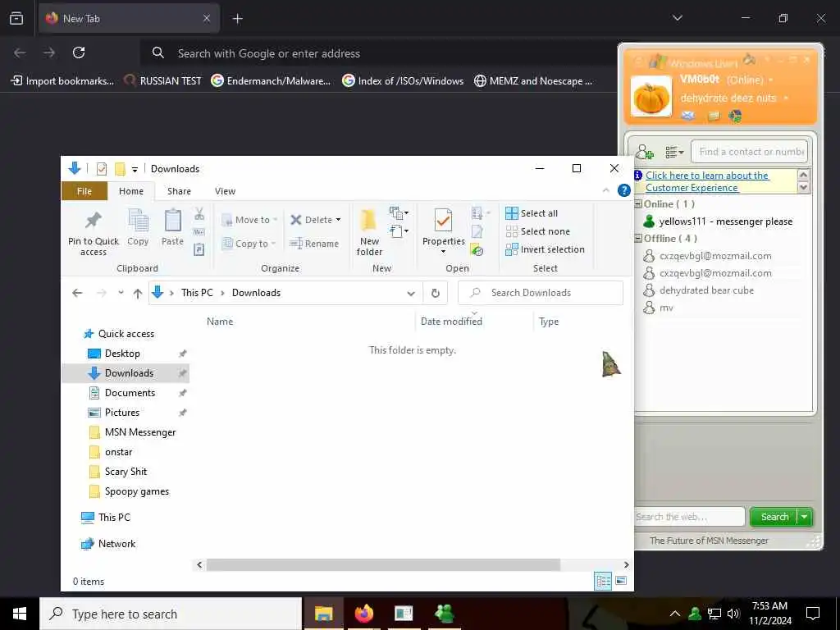
Task: Open the Easy access dropdown icon
Action: pos(399,231)
